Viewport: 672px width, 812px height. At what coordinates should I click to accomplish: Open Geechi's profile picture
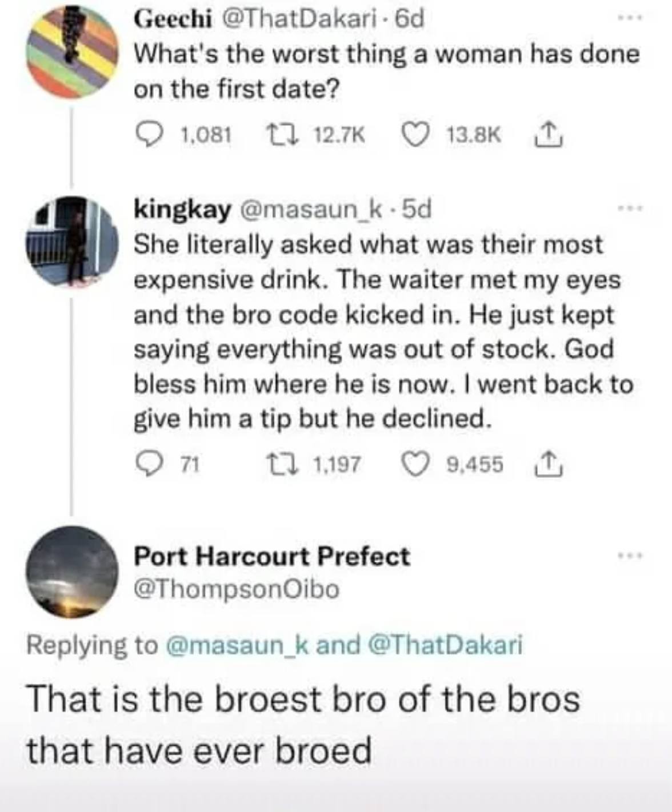point(73,53)
